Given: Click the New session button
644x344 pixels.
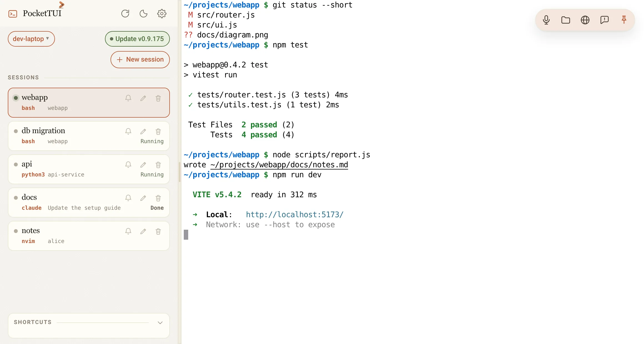Looking at the screenshot, I should coord(140,60).
